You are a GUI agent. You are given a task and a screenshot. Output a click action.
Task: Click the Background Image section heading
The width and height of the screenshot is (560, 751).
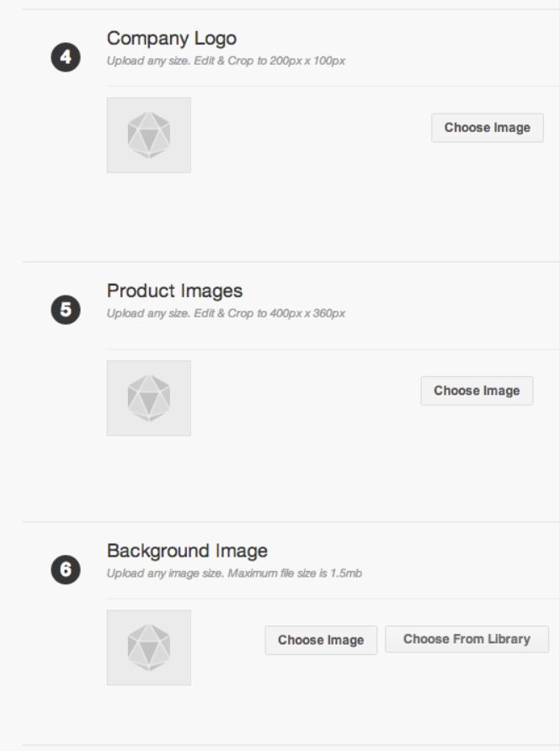click(187, 551)
